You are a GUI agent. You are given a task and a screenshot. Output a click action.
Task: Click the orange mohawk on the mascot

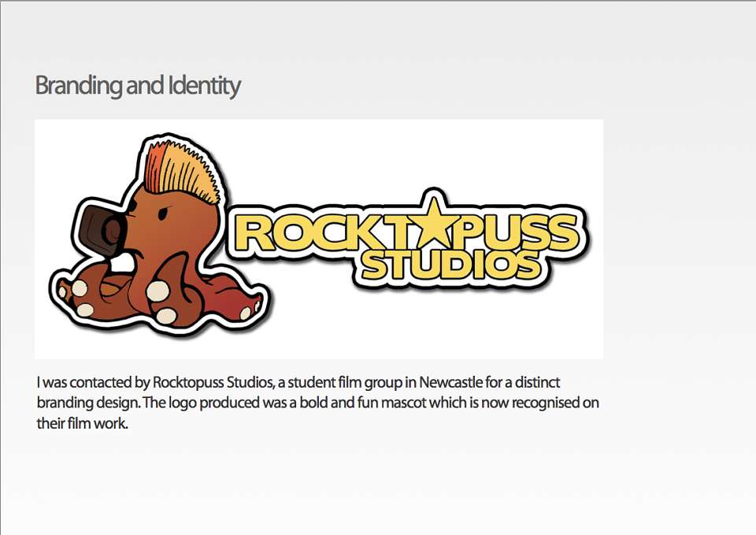tap(183, 173)
